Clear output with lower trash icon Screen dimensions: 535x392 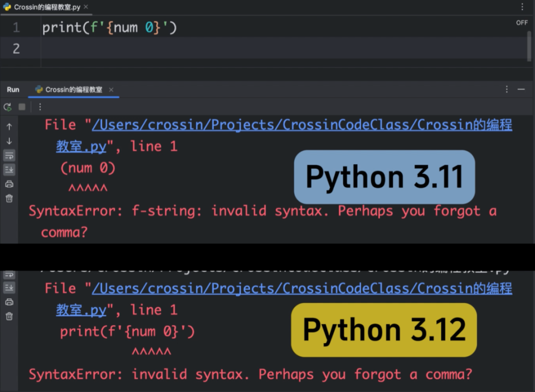tap(9, 316)
